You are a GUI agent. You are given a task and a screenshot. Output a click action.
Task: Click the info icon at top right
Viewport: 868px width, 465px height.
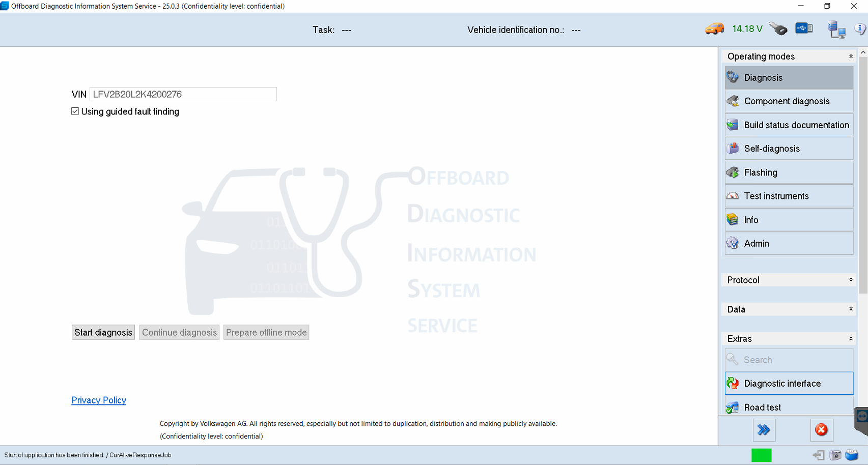click(x=860, y=29)
